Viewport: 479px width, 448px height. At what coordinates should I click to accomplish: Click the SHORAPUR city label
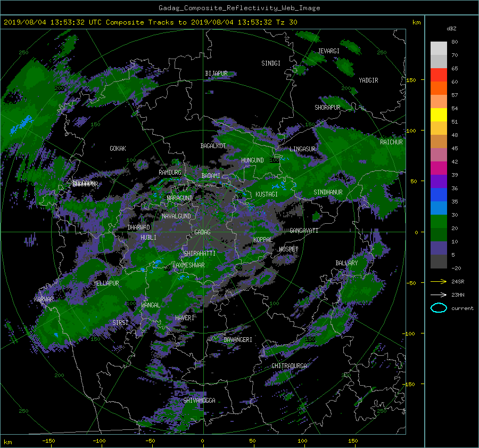[327, 108]
